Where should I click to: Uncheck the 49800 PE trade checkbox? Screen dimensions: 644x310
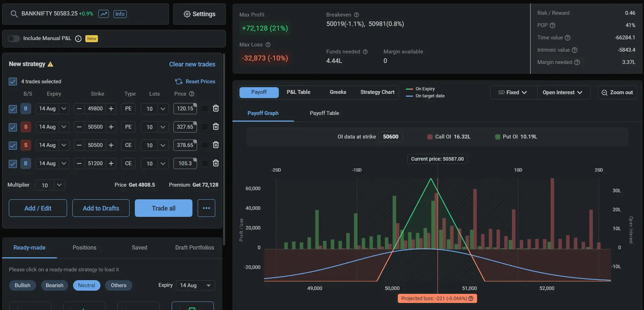click(x=13, y=109)
